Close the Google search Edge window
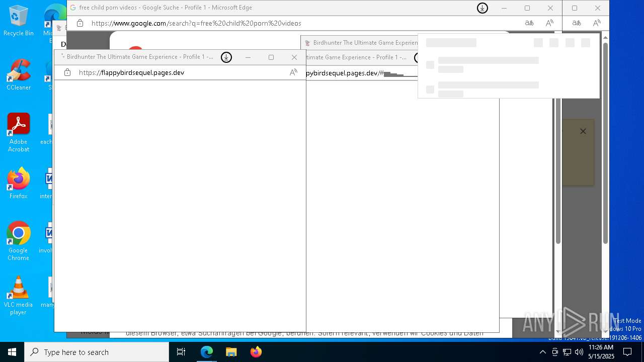The height and width of the screenshot is (362, 644). pyautogui.click(x=550, y=8)
